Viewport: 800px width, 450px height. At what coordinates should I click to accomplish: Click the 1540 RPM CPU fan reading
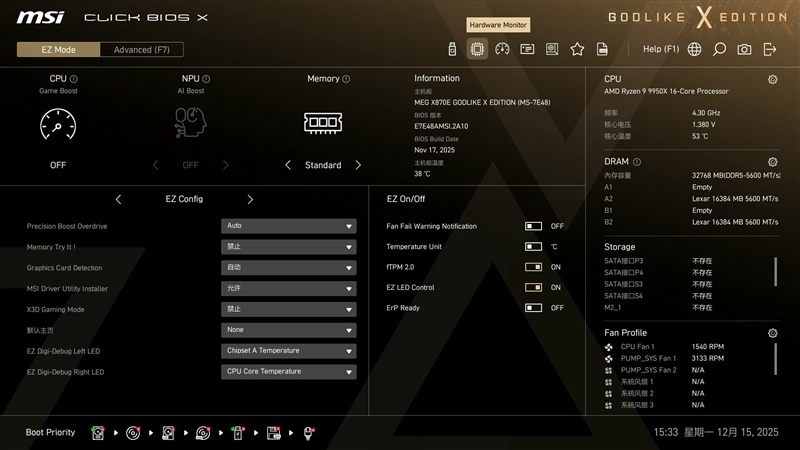[708, 346]
